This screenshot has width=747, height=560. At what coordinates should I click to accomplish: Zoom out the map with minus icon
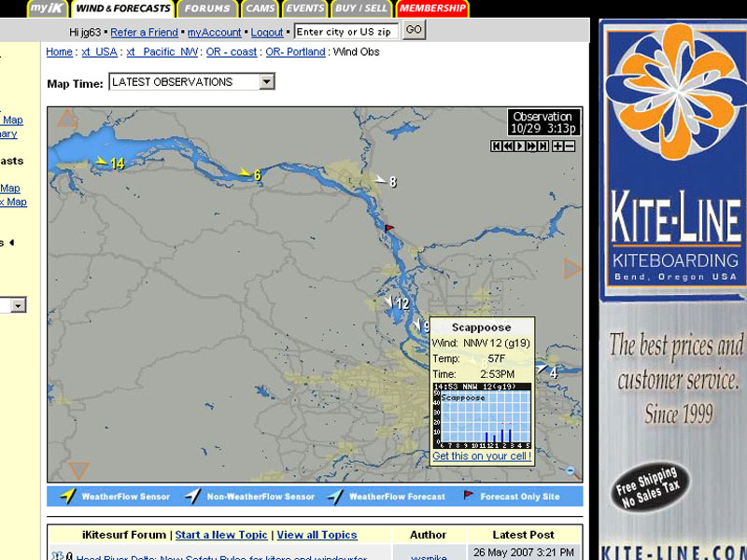point(570,147)
